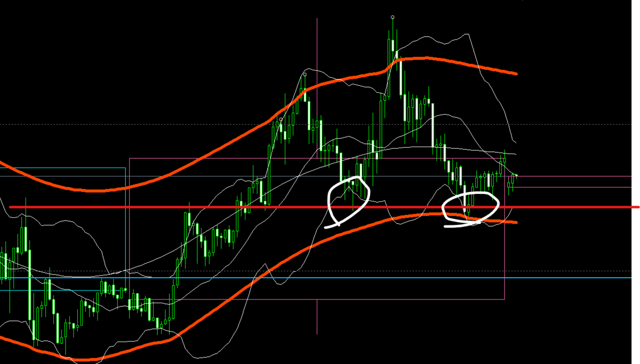Click the left hand-drawn white circle annotation
640x364 pixels.
tap(349, 201)
